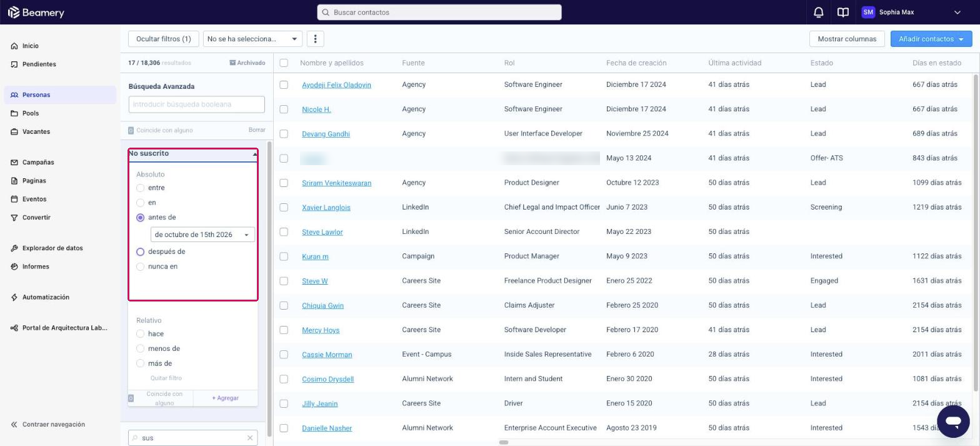Select the 'después de' radio option

(x=140, y=251)
